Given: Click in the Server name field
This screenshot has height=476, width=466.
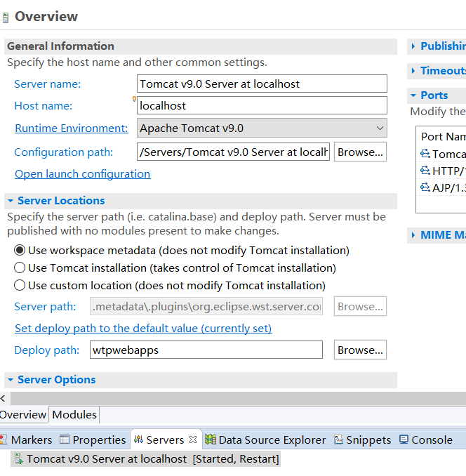Looking at the screenshot, I should coord(262,84).
